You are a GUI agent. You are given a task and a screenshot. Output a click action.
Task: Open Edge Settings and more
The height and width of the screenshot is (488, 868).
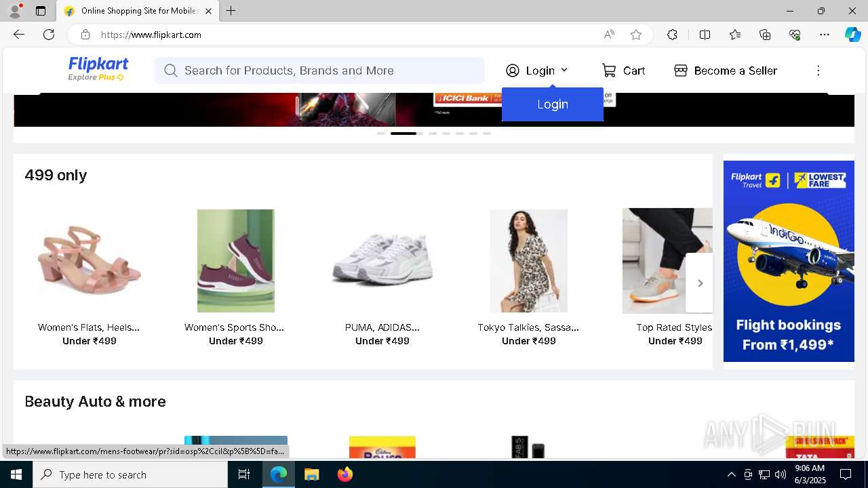coord(825,35)
